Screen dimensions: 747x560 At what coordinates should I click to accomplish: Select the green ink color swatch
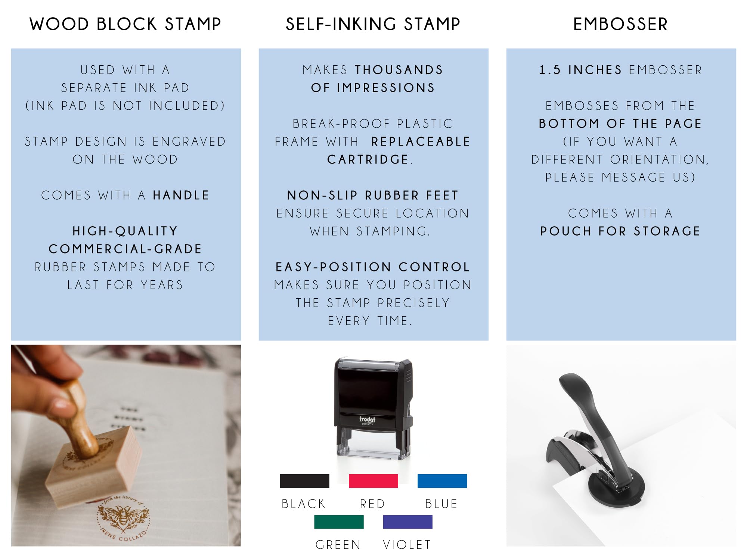coord(339,522)
